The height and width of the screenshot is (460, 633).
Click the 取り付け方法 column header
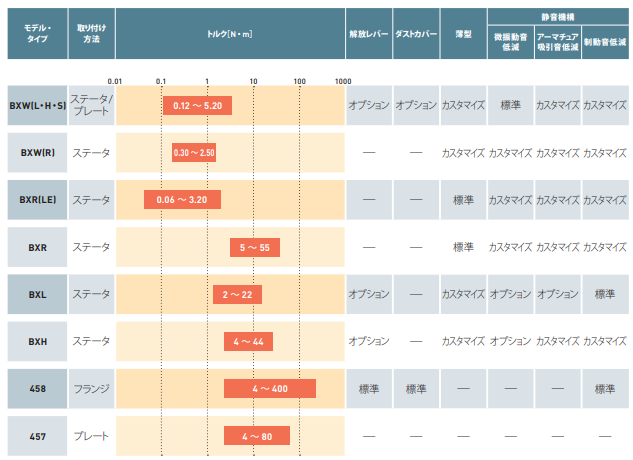tap(91, 34)
